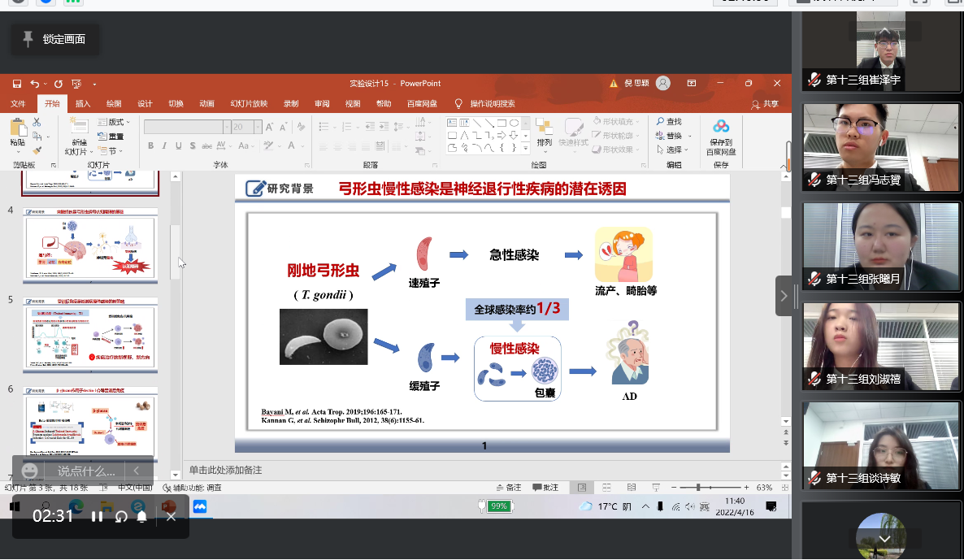Viewport: 964px width, 560px height.
Task: Click the emoji smiley face icon
Action: [x=30, y=471]
